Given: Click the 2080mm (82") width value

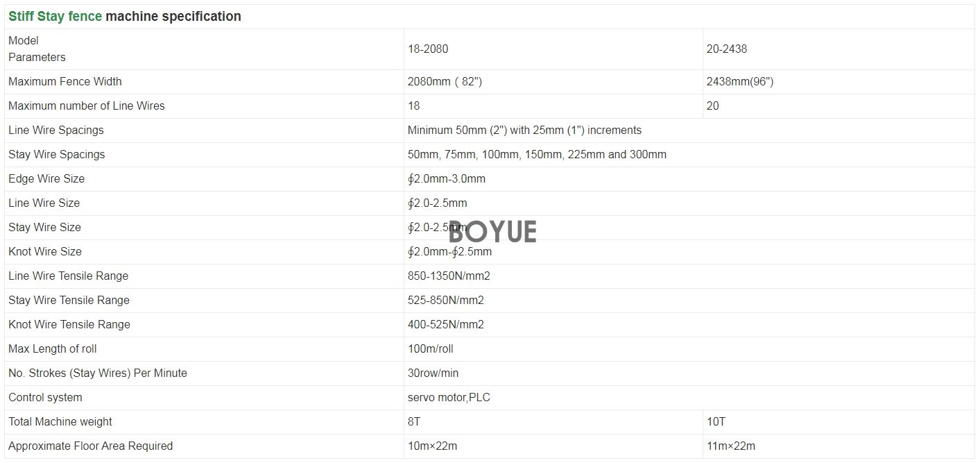Looking at the screenshot, I should [445, 82].
